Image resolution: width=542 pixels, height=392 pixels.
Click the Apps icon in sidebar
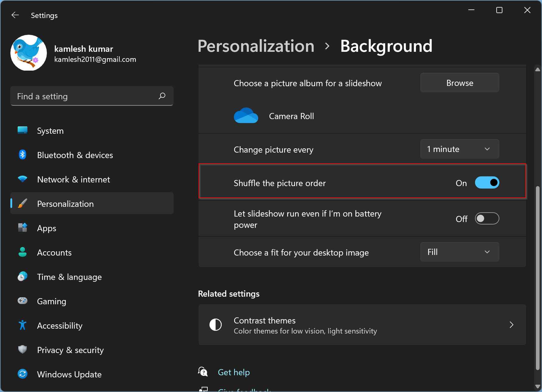click(x=23, y=228)
